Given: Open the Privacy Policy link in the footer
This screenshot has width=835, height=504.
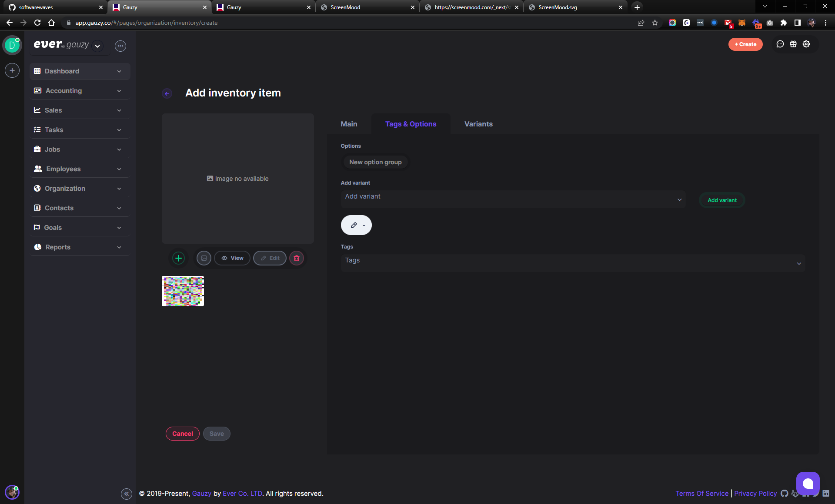Looking at the screenshot, I should click(x=755, y=493).
